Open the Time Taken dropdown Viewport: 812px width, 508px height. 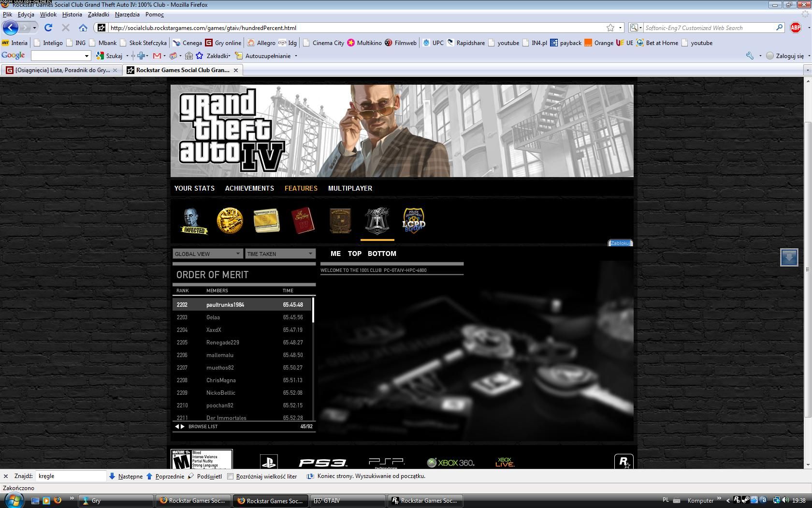click(x=280, y=254)
